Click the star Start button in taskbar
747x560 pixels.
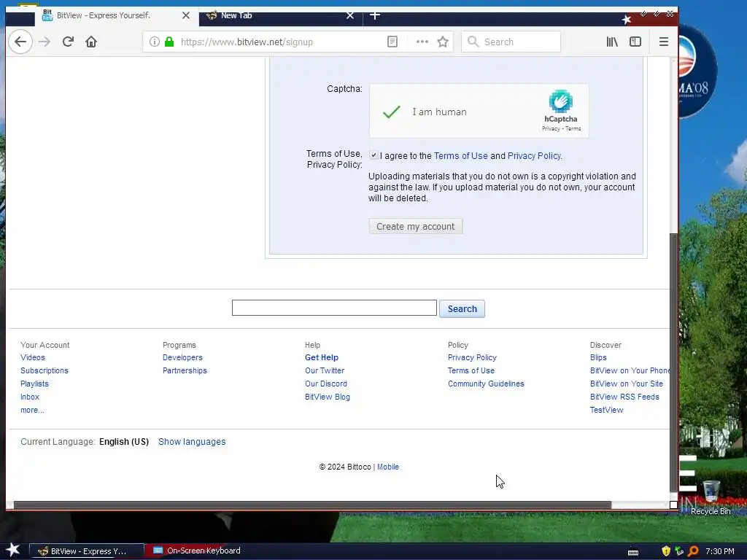pos(13,551)
